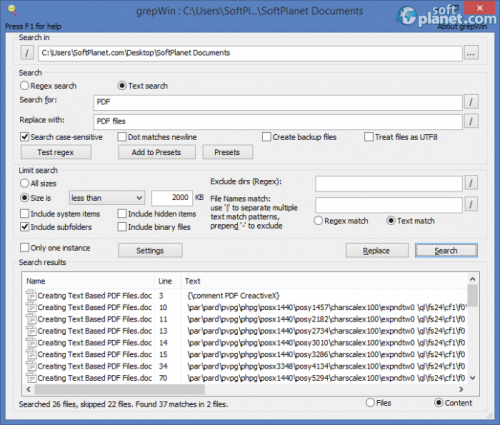Click results vertical scrollbar down arrow
This screenshot has height=425, width=500.
coord(472,378)
